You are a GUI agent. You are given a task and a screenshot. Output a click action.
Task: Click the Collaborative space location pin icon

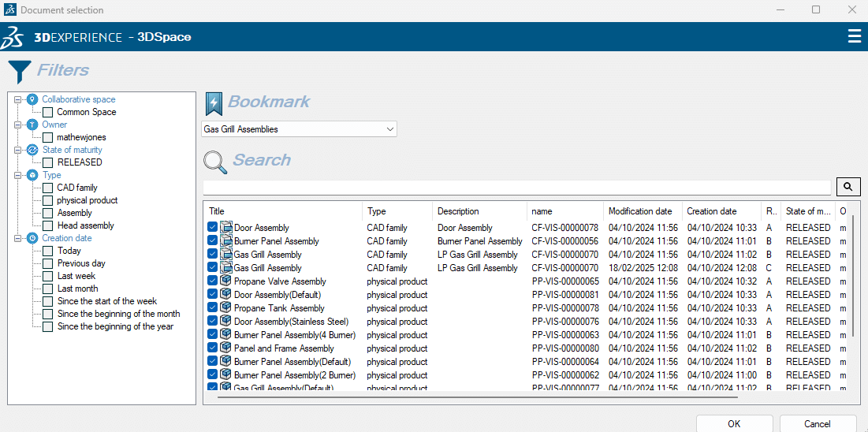(x=32, y=99)
